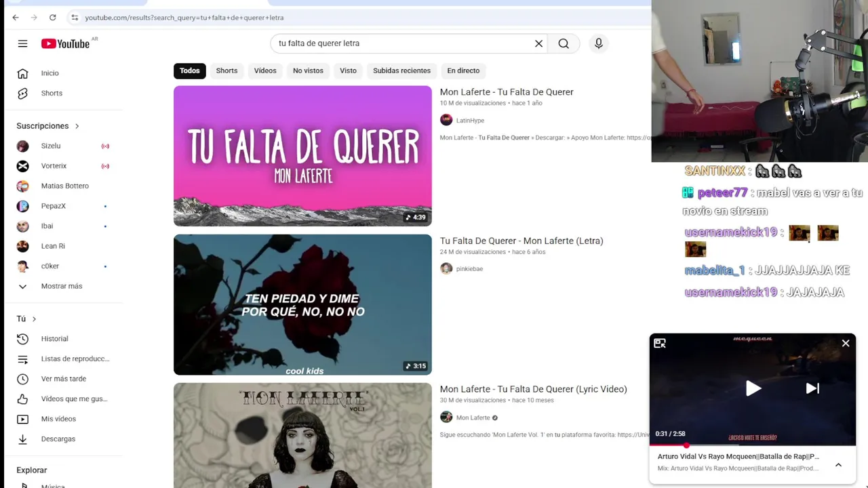This screenshot has width=868, height=488.
Task: Reload the page with refresh icon
Action: 52,18
